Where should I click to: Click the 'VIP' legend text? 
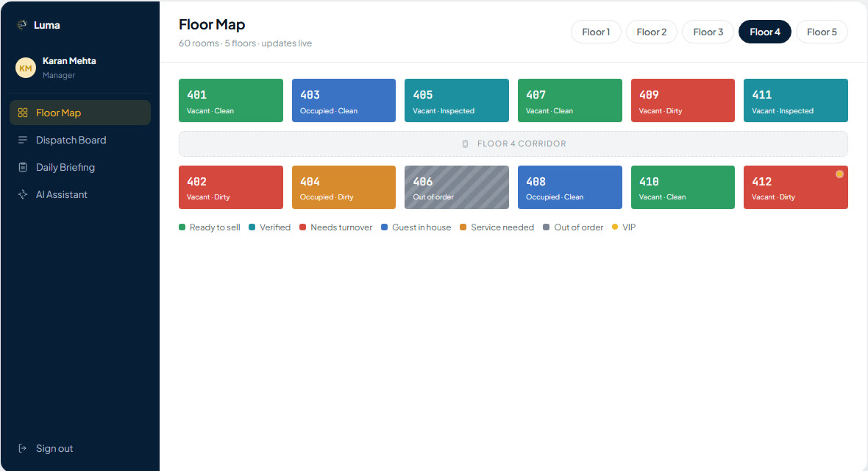point(629,227)
